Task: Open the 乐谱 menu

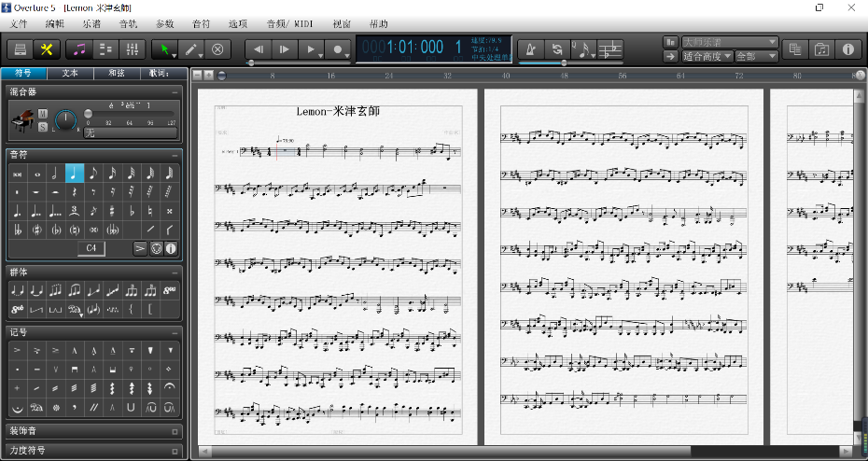Action: pyautogui.click(x=91, y=24)
